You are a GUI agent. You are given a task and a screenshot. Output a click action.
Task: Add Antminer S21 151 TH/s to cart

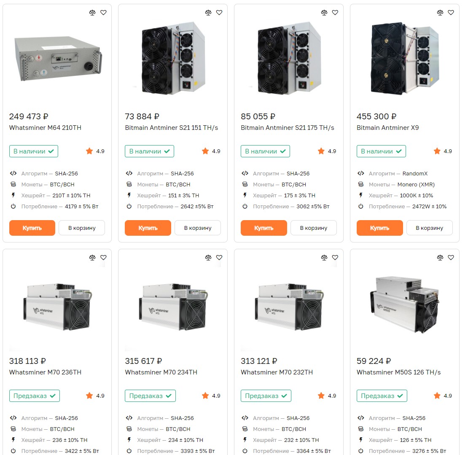(x=198, y=228)
